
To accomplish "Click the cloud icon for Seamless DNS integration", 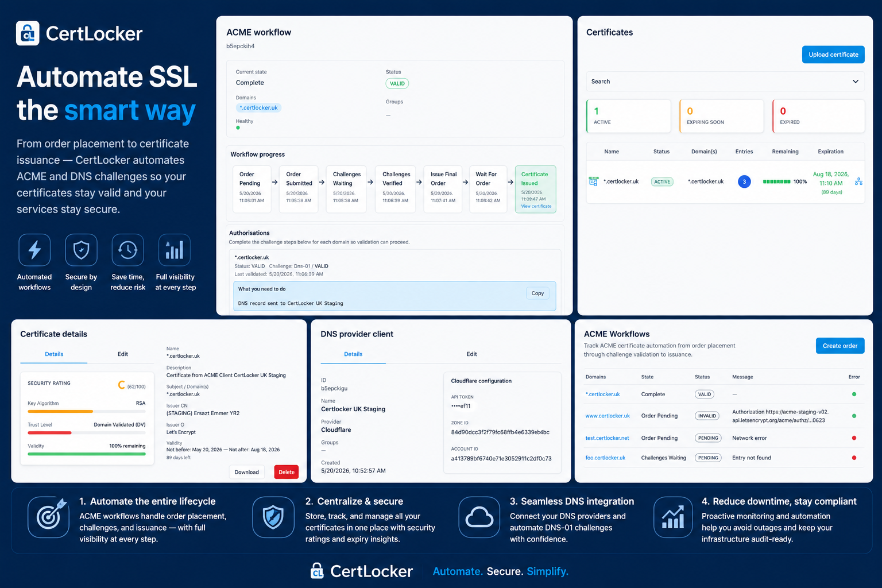I will click(x=479, y=517).
